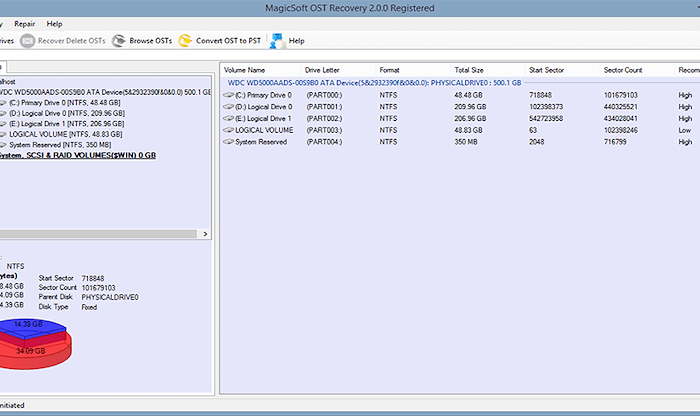Click the Recover Delete OSTs icon
Screen dimensions: 700x416
[x=27, y=41]
